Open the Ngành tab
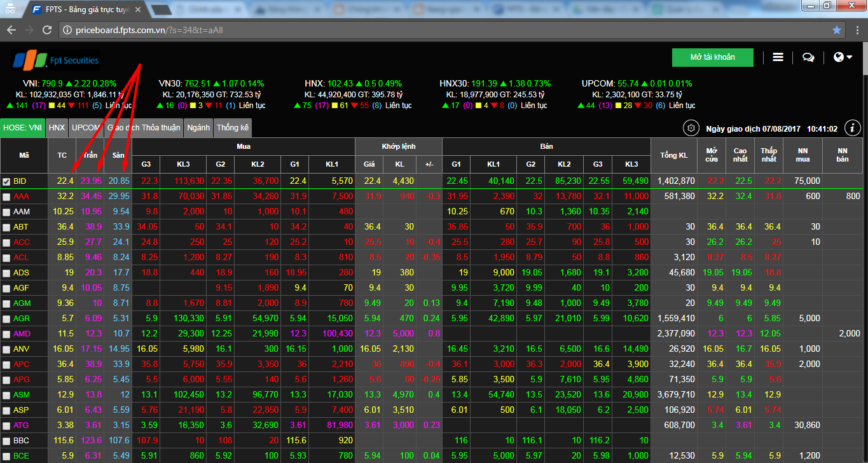The height and width of the screenshot is (463, 868). [x=198, y=128]
